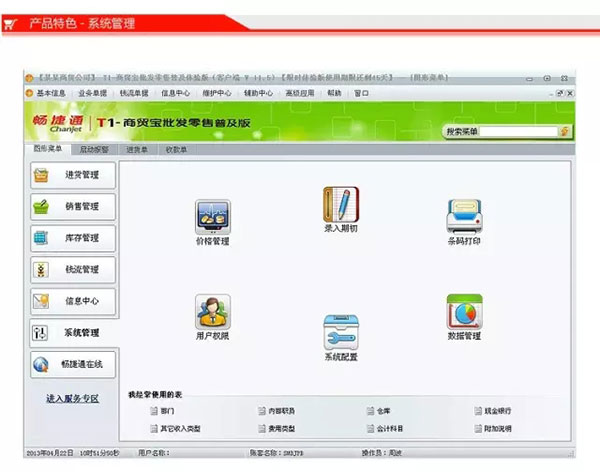Click the 附加说明 document icon
Image resolution: width=600 pixels, height=472 pixels.
tap(478, 428)
